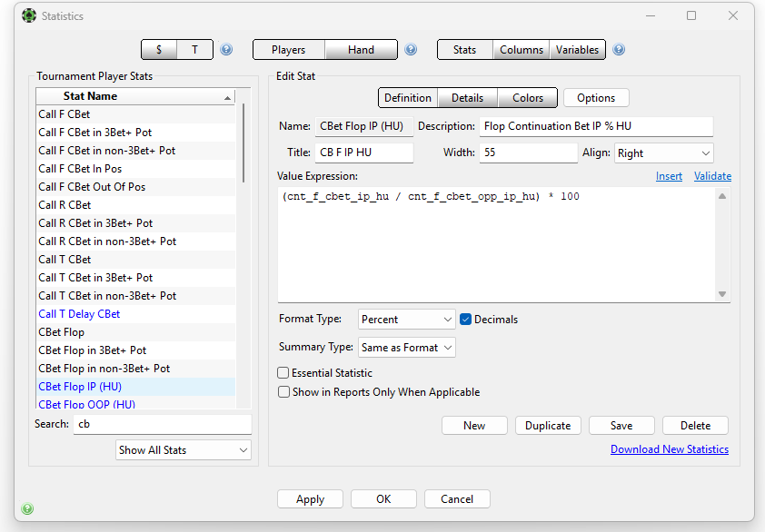Click help icon beside the Hand button

point(411,50)
